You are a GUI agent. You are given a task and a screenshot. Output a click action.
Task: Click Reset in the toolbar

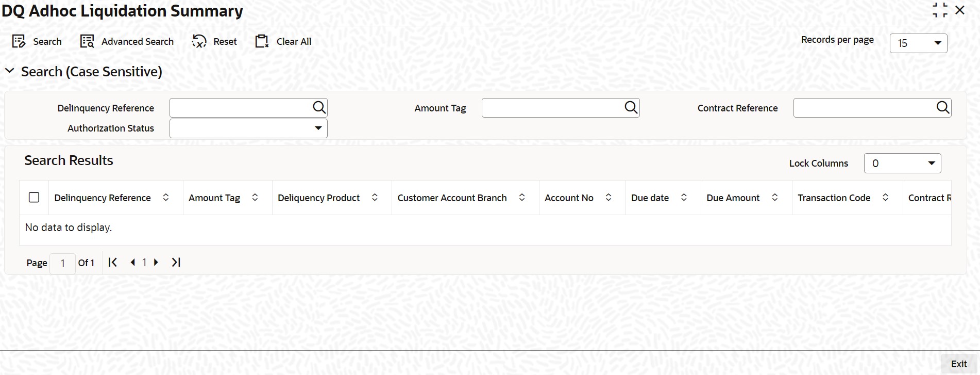214,41
